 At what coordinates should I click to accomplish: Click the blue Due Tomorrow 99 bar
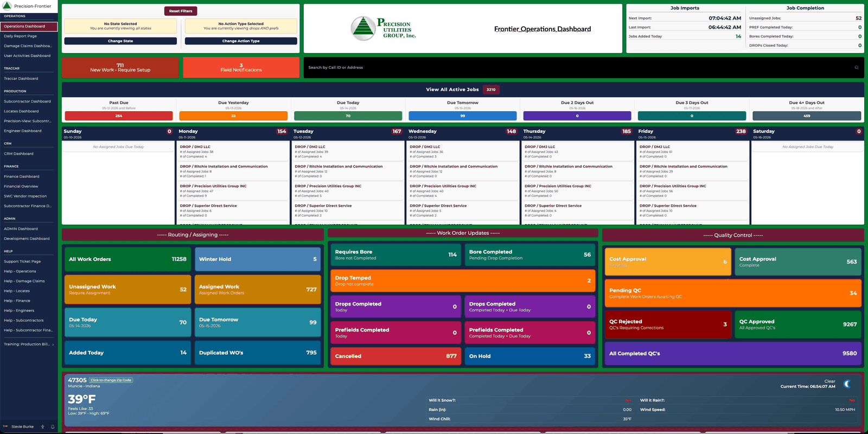463,116
